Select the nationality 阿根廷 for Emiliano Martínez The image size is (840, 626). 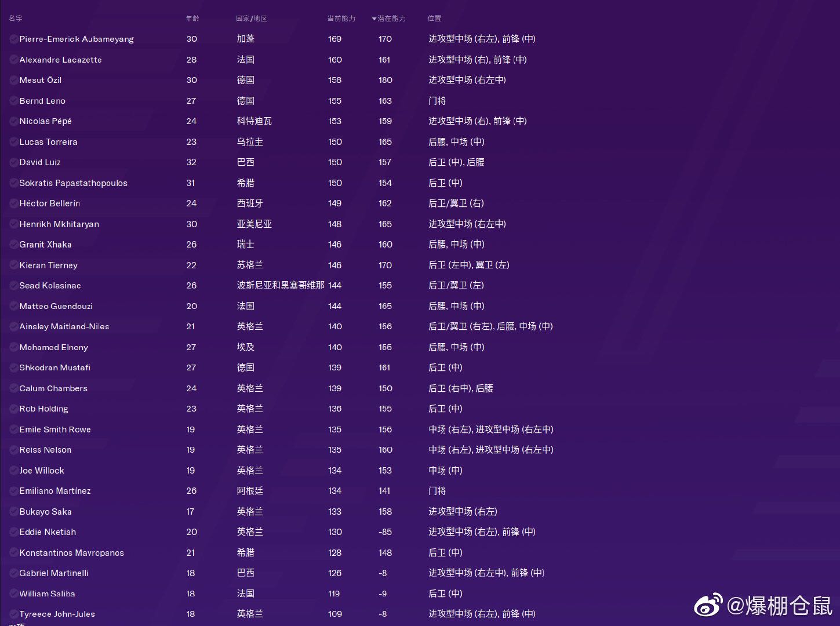(250, 491)
